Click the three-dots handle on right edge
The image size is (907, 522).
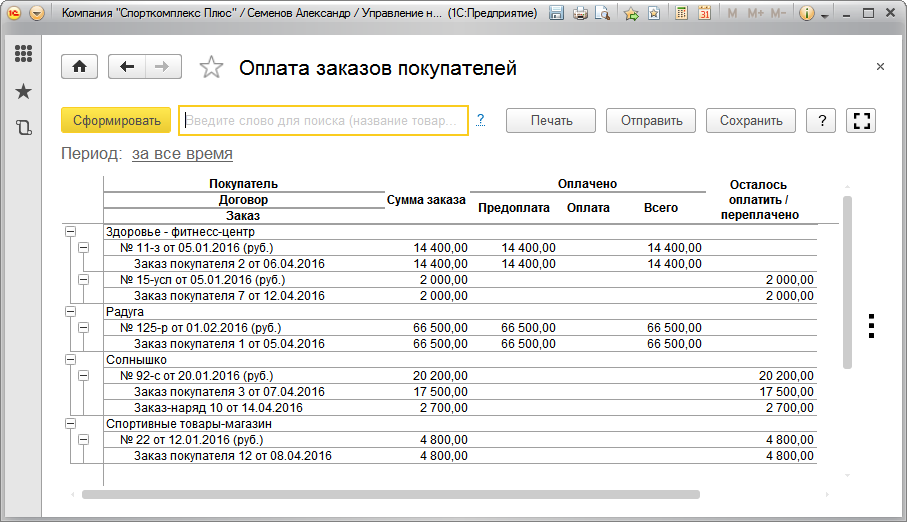coord(871,326)
